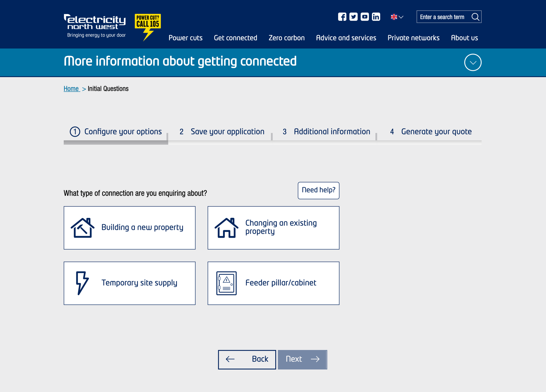
Task: Click the Electricity North West logo
Action: click(x=95, y=26)
